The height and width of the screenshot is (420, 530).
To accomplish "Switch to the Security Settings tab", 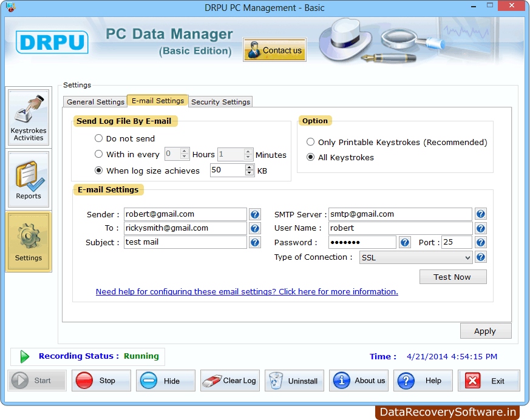I will (x=220, y=102).
